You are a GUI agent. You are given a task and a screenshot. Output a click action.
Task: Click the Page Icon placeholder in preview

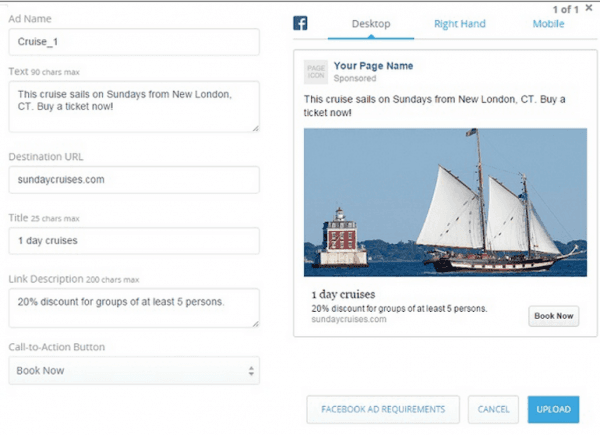(x=315, y=73)
